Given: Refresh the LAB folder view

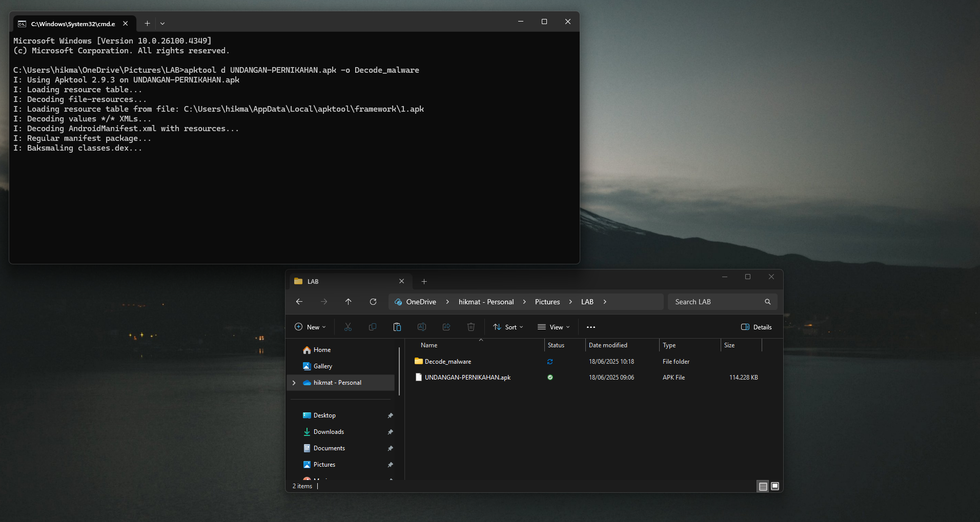Looking at the screenshot, I should 373,302.
